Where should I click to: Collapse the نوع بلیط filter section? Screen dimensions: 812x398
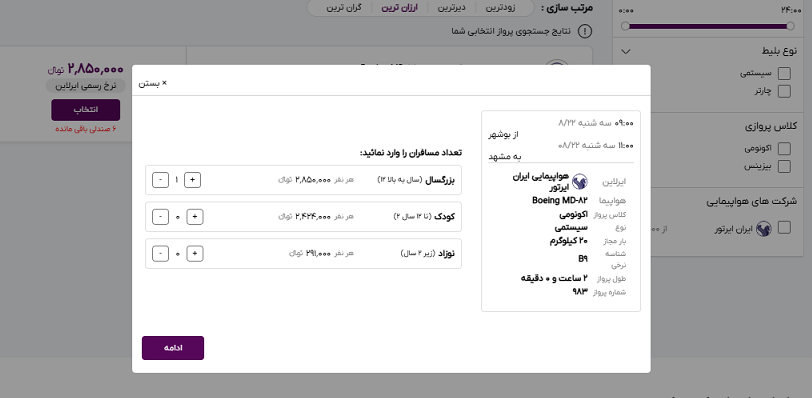[x=626, y=51]
